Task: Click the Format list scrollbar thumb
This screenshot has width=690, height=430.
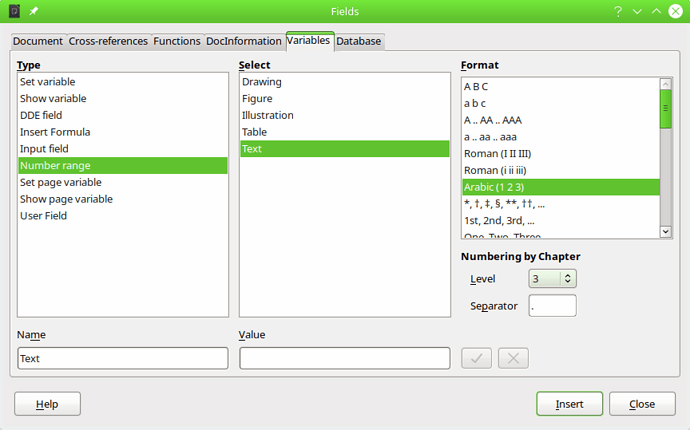Action: tap(666, 109)
